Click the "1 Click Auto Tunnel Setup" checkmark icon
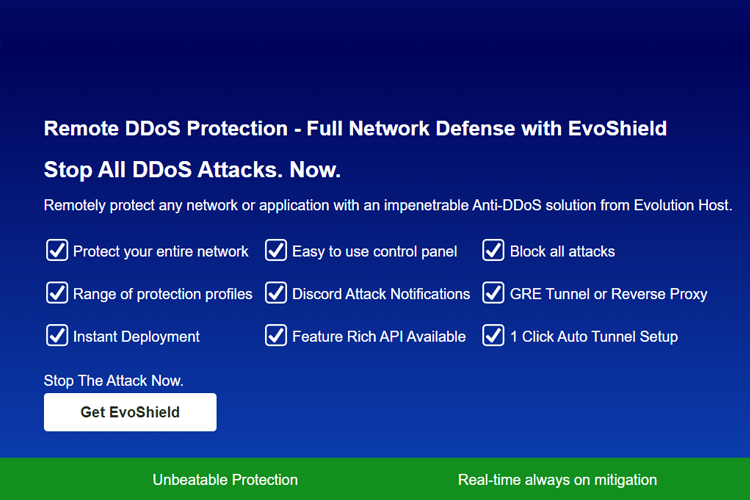Viewport: 750px width, 500px height. click(493, 335)
